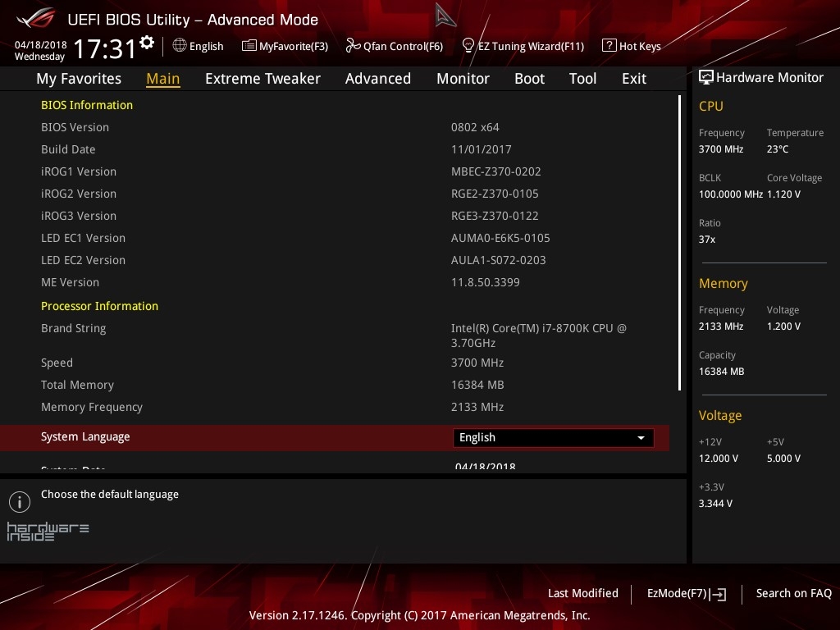The height and width of the screenshot is (630, 840).
Task: Open MyFavorite(F3) menu
Action: click(x=285, y=46)
